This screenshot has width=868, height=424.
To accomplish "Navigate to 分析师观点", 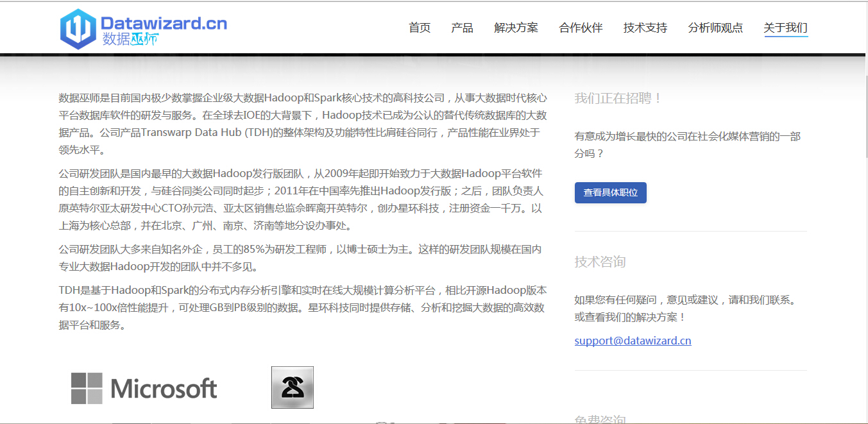I will (x=715, y=28).
